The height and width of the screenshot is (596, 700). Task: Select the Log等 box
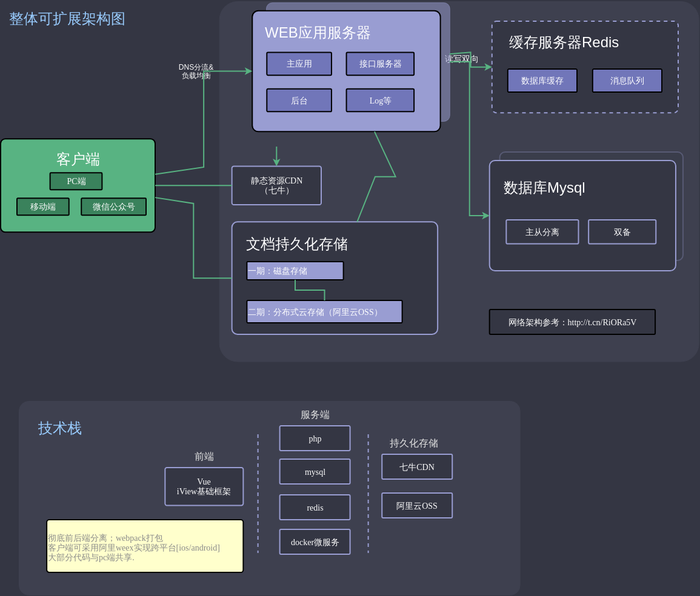point(380,101)
